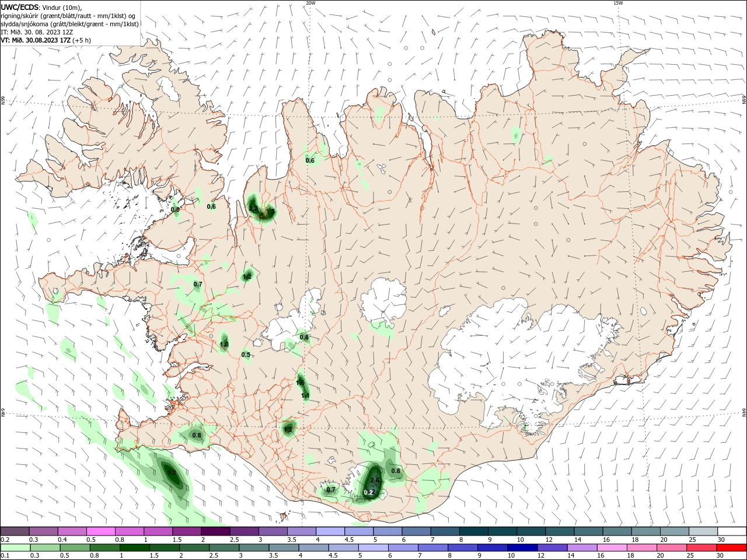Pick the grey-teal 18 swatch in upper legend
Viewport: 747px width, 560px height.
pyautogui.click(x=645, y=531)
